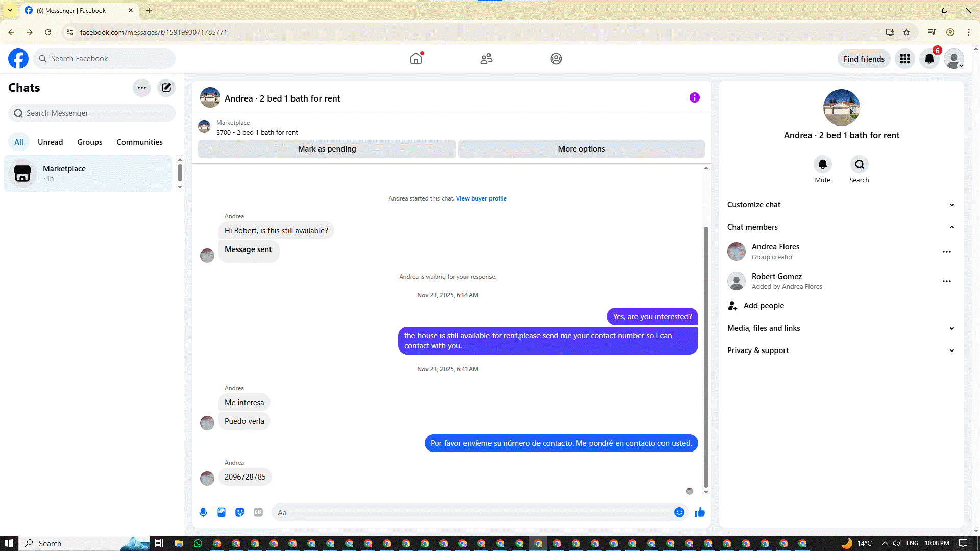Click the browser address bar URL

154,32
